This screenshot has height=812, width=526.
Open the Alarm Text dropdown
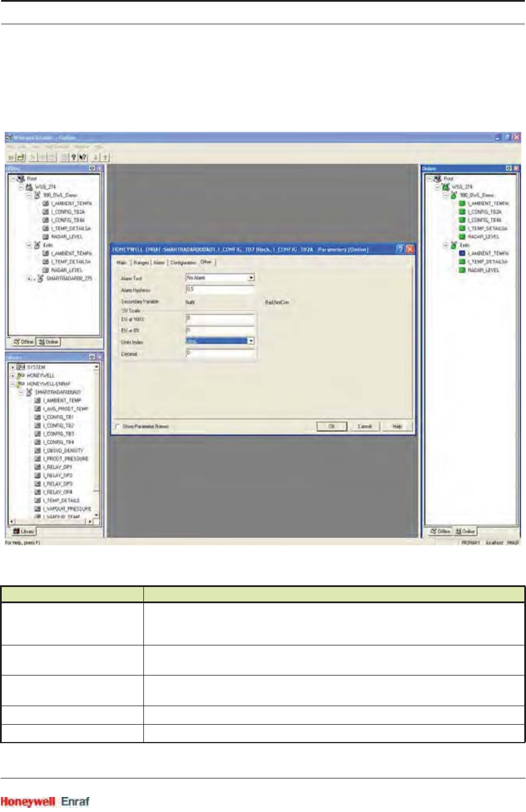point(251,278)
